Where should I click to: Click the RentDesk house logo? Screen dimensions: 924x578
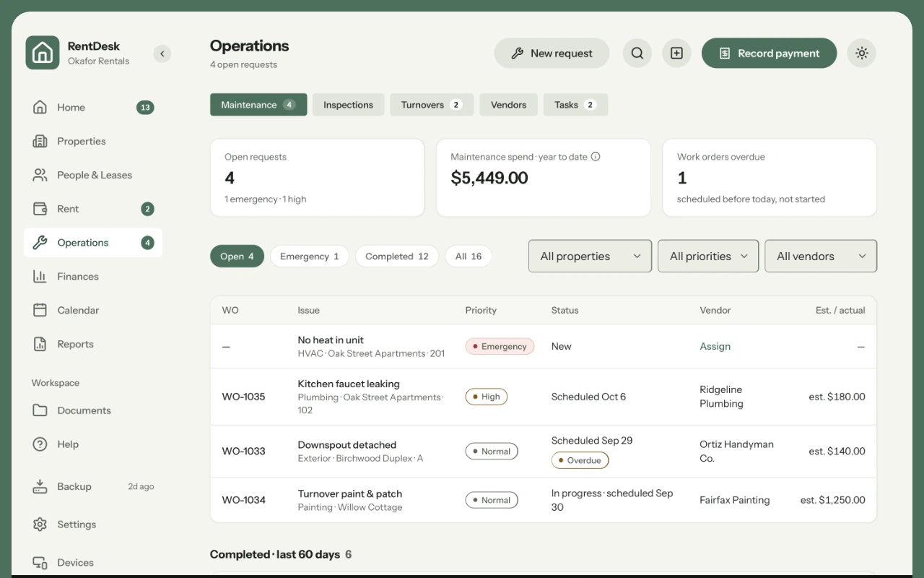click(43, 53)
